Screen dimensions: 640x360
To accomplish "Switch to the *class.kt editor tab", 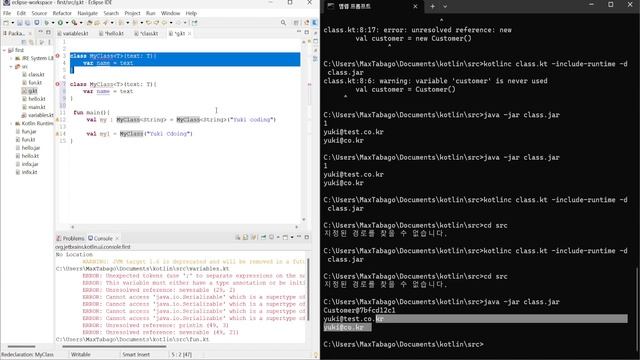I will pos(146,33).
